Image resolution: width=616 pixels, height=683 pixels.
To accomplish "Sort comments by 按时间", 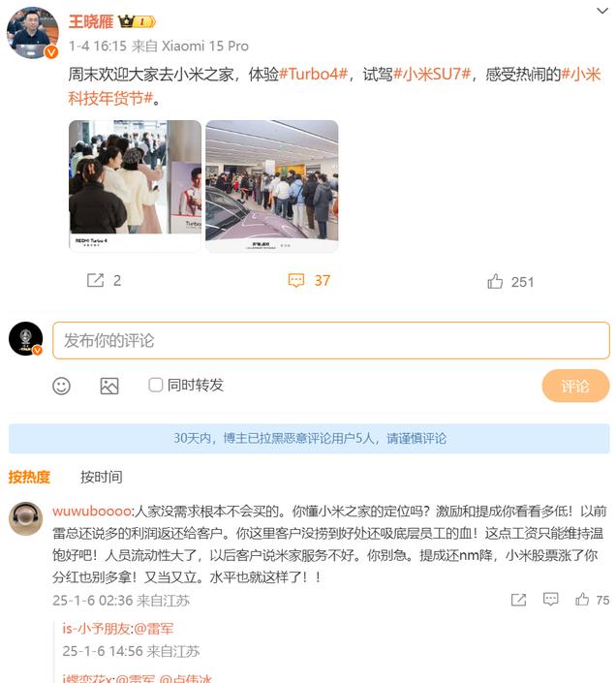I will pyautogui.click(x=101, y=477).
